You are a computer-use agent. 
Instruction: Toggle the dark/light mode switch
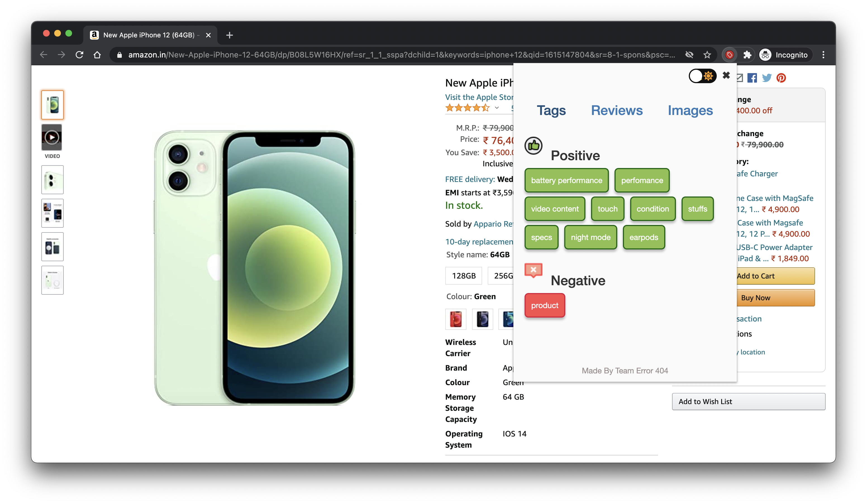702,76
